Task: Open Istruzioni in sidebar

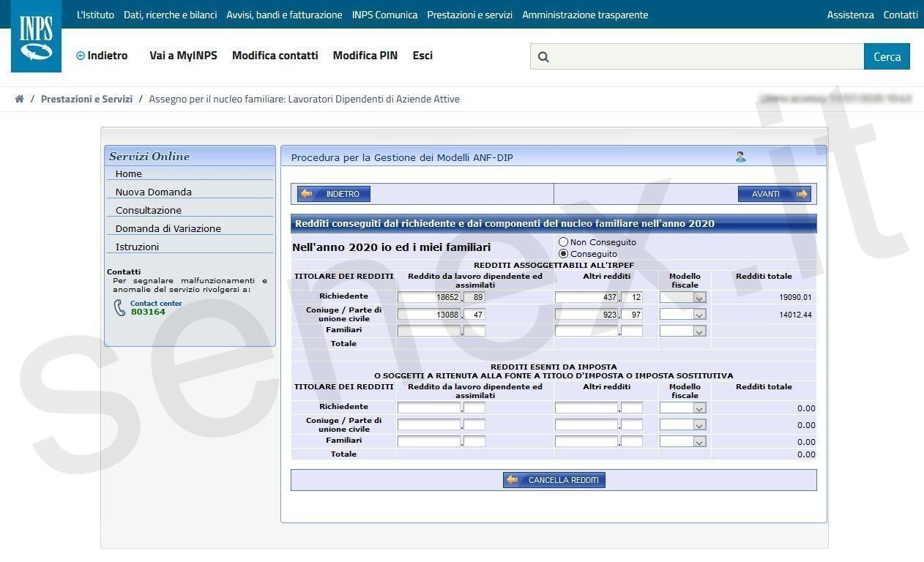Action: click(x=137, y=247)
